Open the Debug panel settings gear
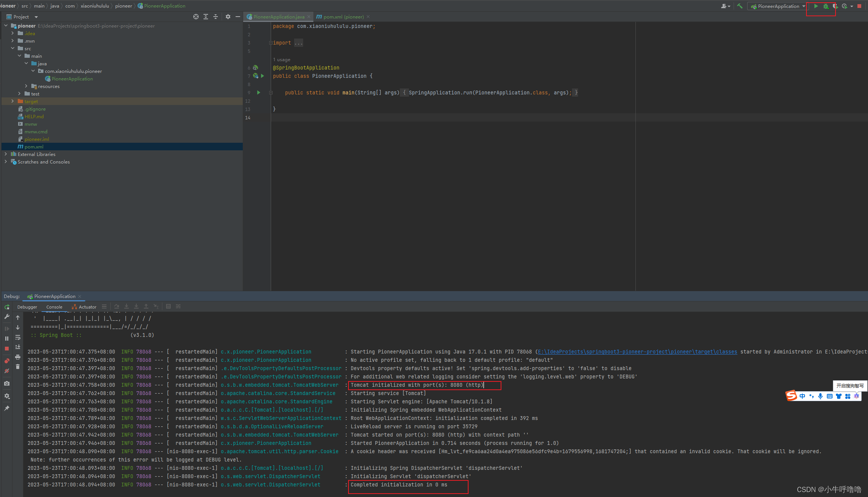 tap(7, 396)
